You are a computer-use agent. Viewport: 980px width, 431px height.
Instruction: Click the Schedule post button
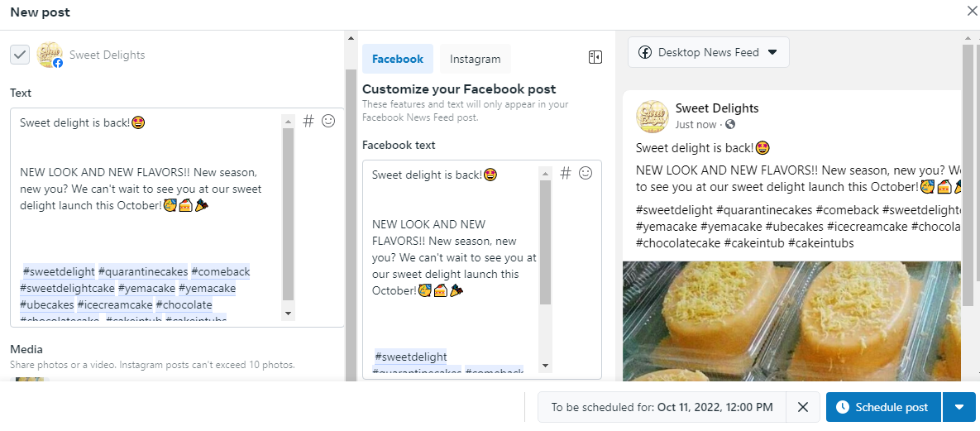click(883, 407)
